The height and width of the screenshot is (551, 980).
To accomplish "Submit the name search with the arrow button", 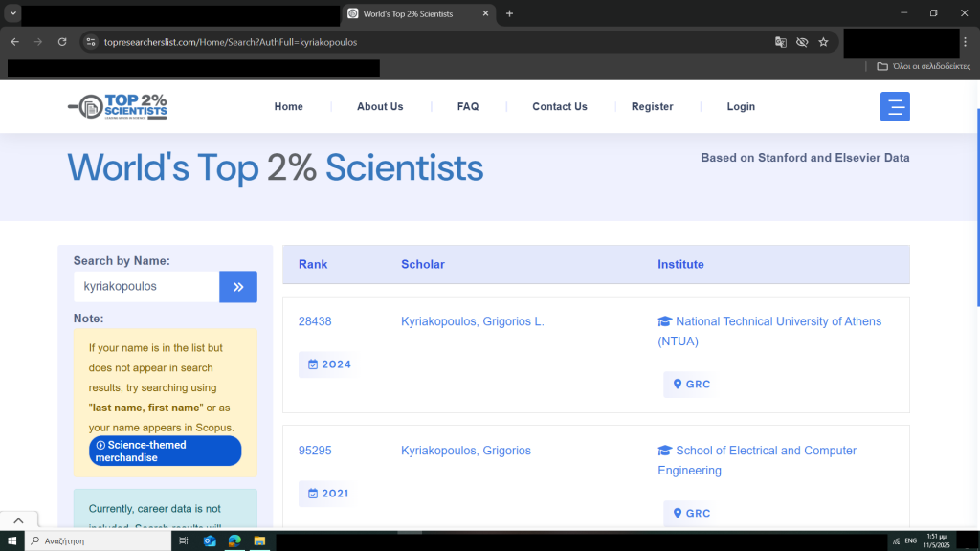I will click(238, 287).
